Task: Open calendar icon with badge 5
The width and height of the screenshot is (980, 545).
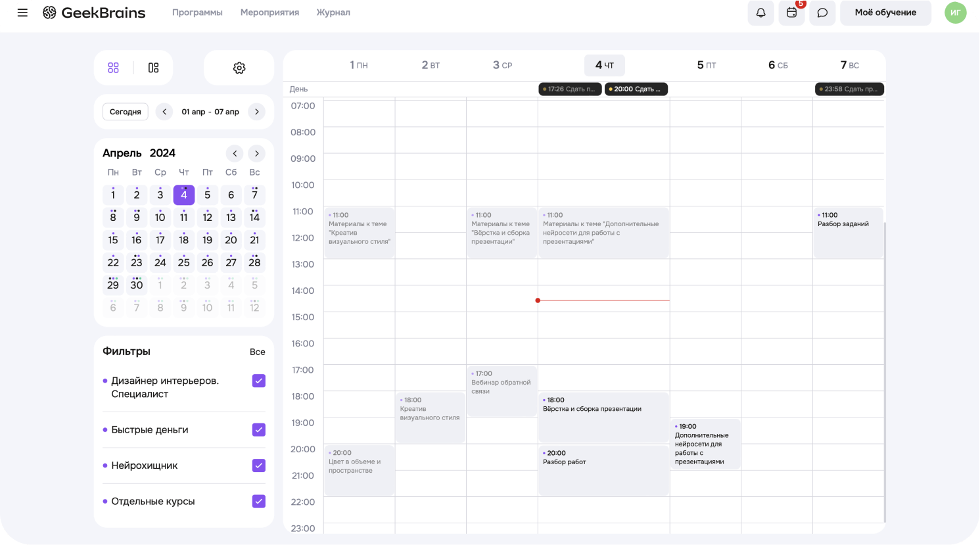Action: click(791, 12)
